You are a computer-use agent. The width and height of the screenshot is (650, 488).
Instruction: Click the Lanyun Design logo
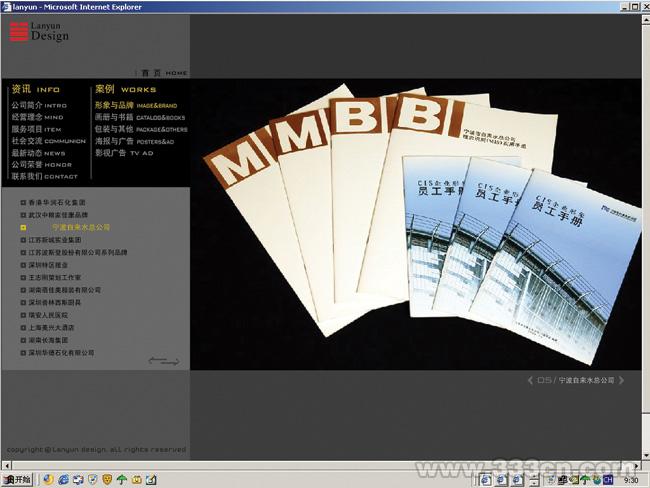(40, 32)
